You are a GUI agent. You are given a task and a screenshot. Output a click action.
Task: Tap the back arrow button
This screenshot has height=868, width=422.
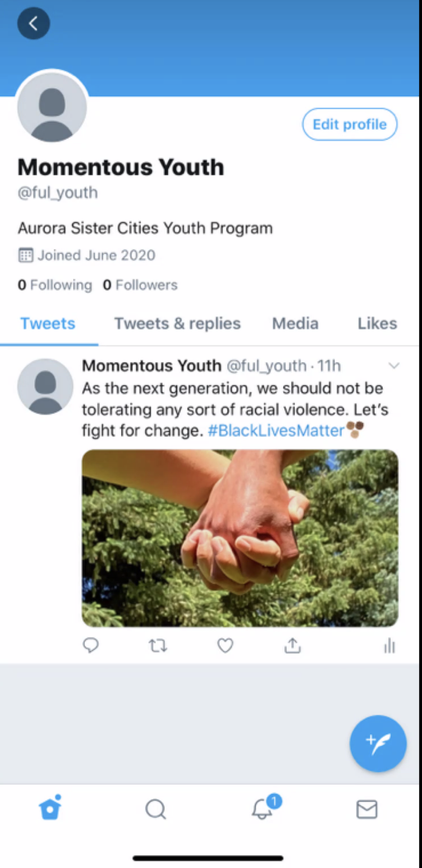[33, 23]
